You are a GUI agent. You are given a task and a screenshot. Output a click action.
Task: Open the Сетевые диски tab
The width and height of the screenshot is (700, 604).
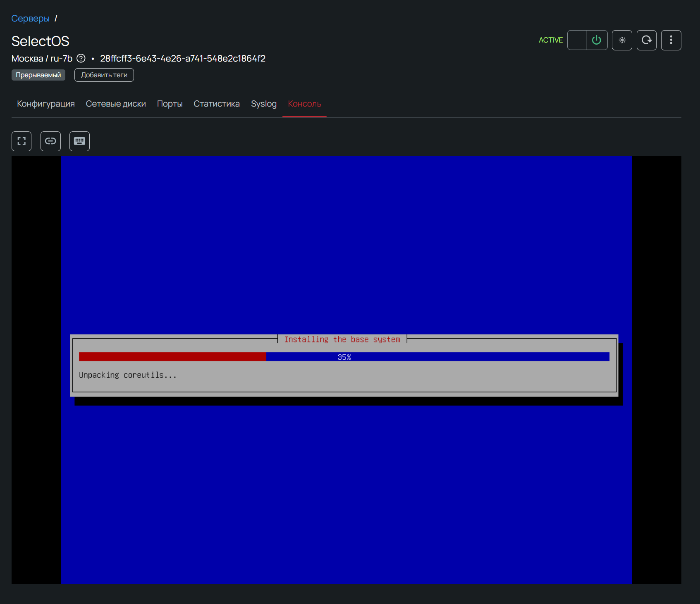point(116,104)
